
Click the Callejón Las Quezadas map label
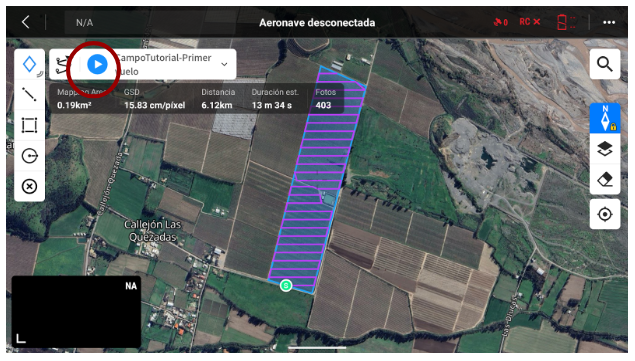152,231
